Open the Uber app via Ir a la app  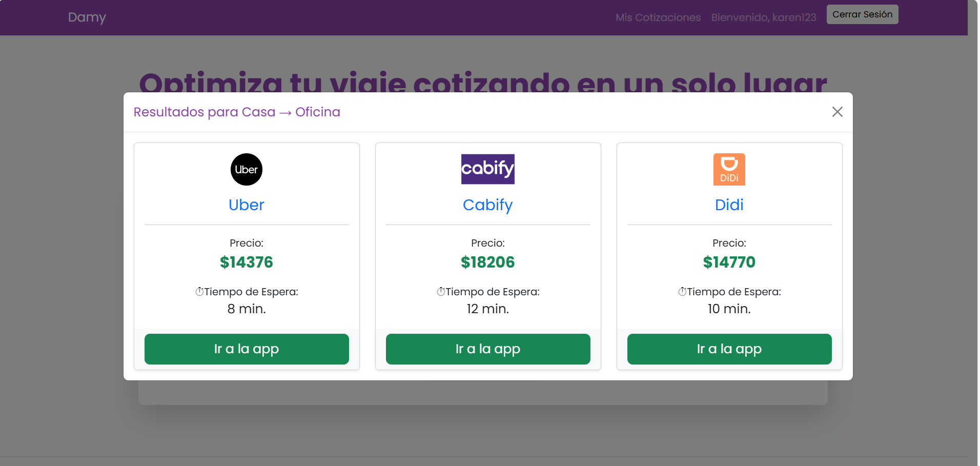click(x=247, y=349)
